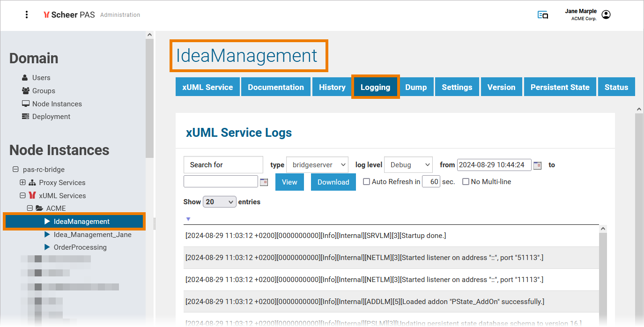Select OrderProcessing service in tree
644x327 pixels.
point(80,247)
